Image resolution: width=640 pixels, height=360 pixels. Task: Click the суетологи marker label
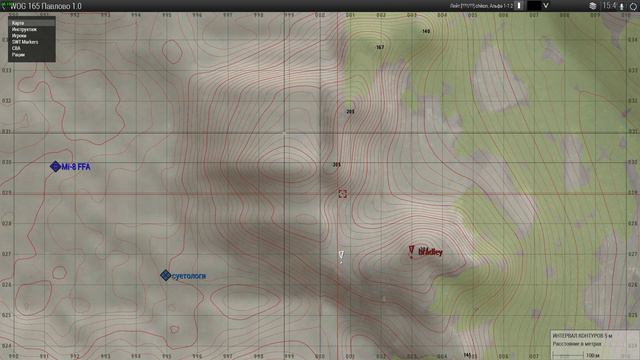pyautogui.click(x=189, y=276)
